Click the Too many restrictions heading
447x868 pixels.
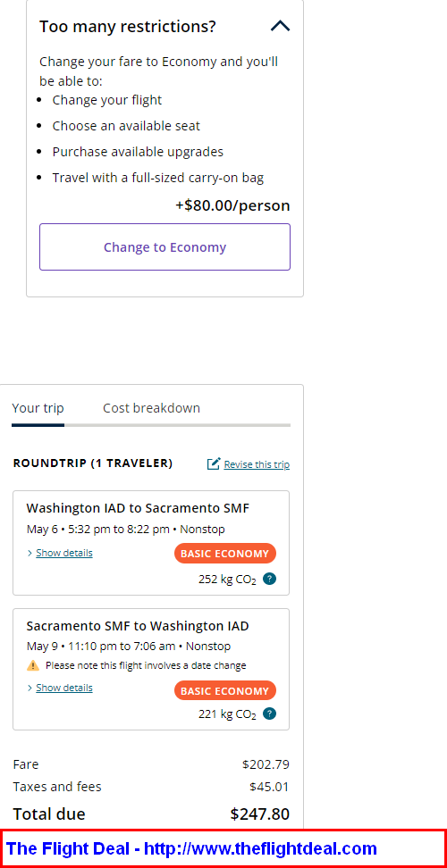coord(128,26)
